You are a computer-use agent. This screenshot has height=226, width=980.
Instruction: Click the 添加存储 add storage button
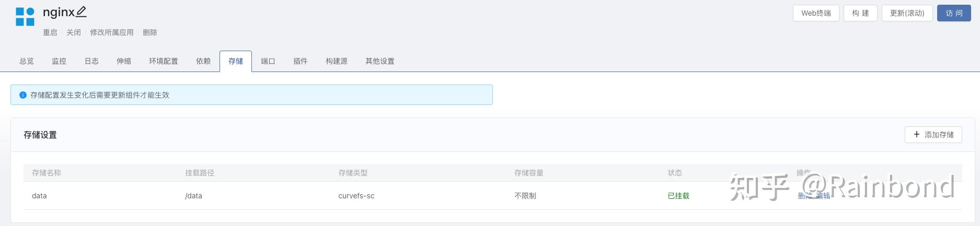pyautogui.click(x=933, y=135)
